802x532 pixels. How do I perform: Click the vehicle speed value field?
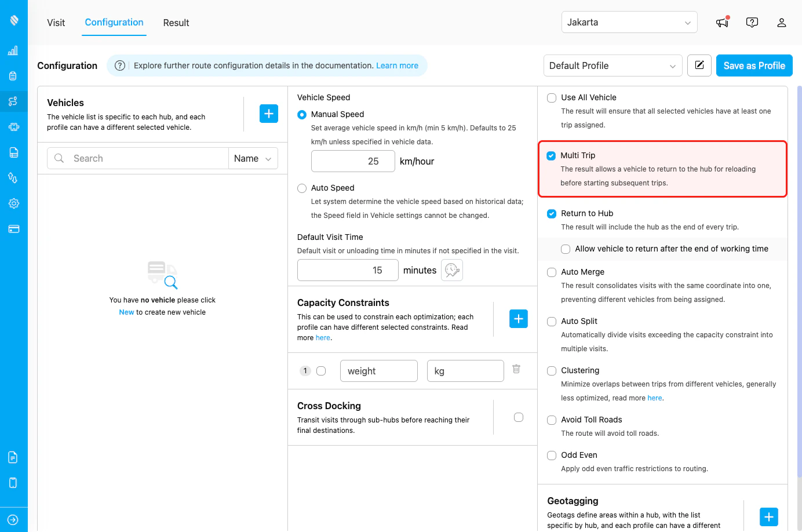coord(353,161)
